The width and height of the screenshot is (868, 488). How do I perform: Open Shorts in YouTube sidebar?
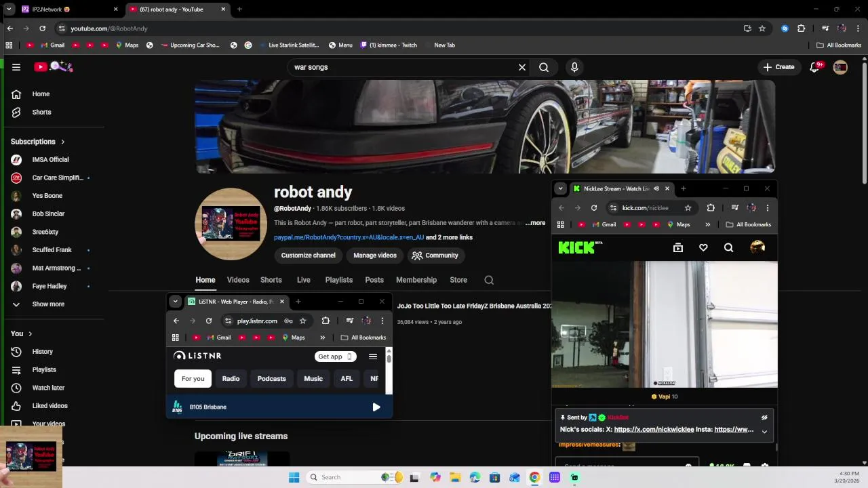pos(41,113)
